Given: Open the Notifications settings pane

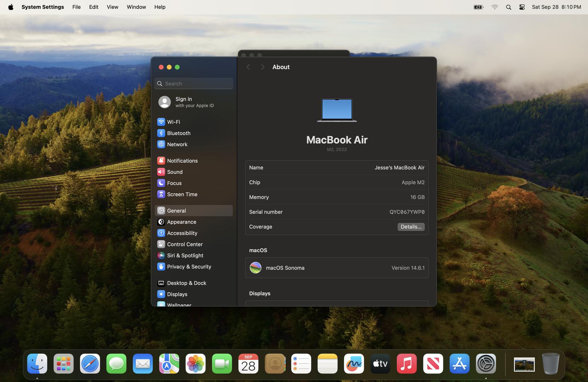Looking at the screenshot, I should pos(182,161).
